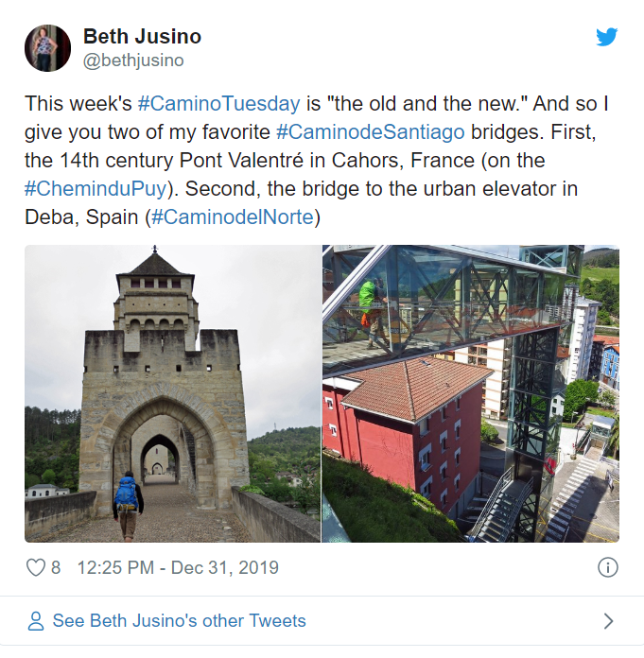Screen dimensions: 644x658
Task: View the Deba urban elevator photo
Action: [x=471, y=393]
